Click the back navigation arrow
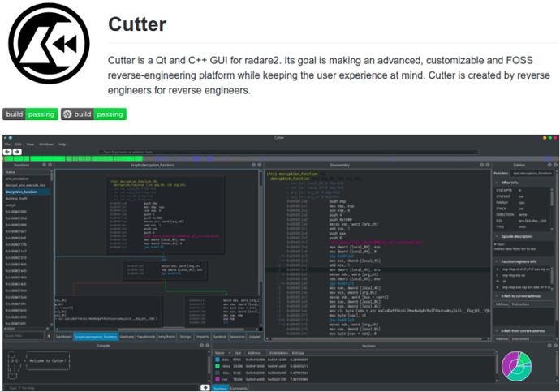This screenshot has width=560, height=392. click(x=7, y=152)
